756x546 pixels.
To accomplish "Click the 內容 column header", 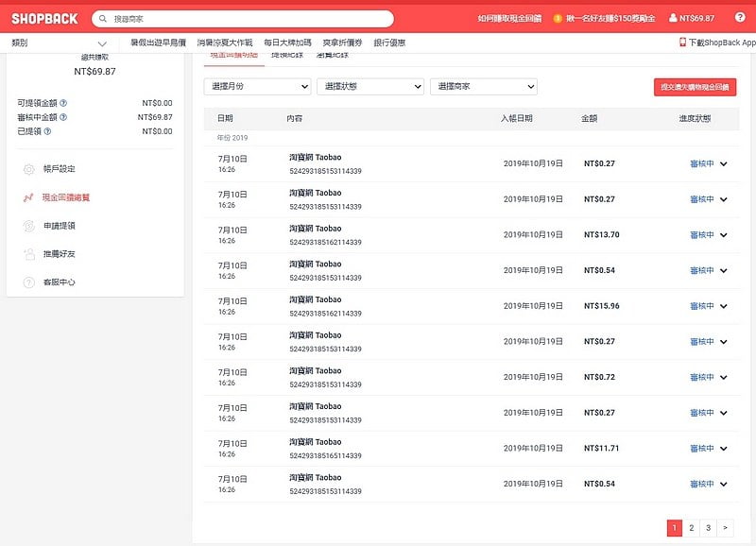I will pos(294,118).
